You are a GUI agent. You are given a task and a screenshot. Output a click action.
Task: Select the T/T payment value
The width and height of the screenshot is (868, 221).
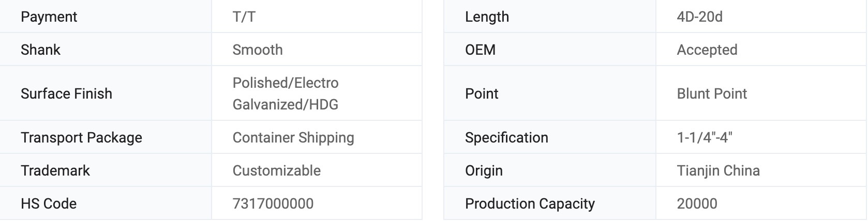click(x=244, y=17)
